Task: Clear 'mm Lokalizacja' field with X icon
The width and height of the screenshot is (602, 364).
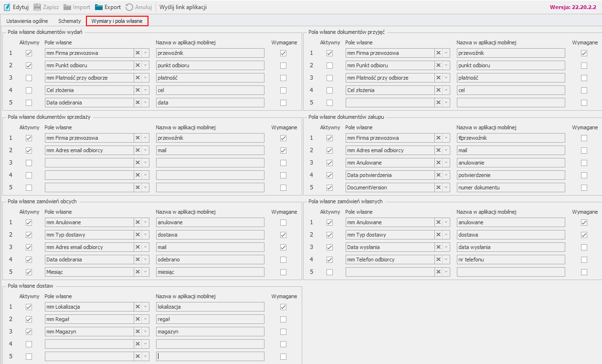Action: [x=137, y=307]
